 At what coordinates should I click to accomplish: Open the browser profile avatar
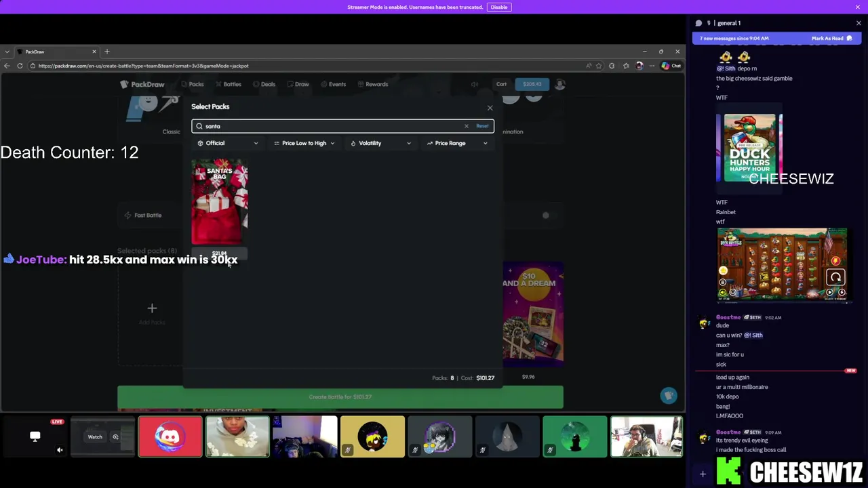(639, 66)
